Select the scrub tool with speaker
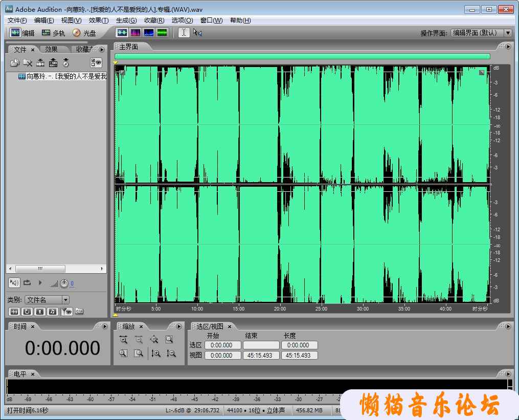Screen dimensions: 519x420 (197, 32)
